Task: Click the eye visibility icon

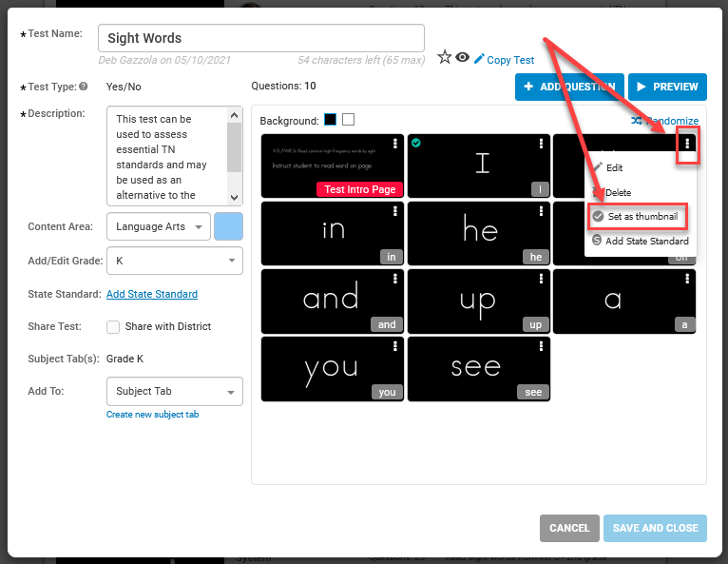Action: [x=462, y=57]
